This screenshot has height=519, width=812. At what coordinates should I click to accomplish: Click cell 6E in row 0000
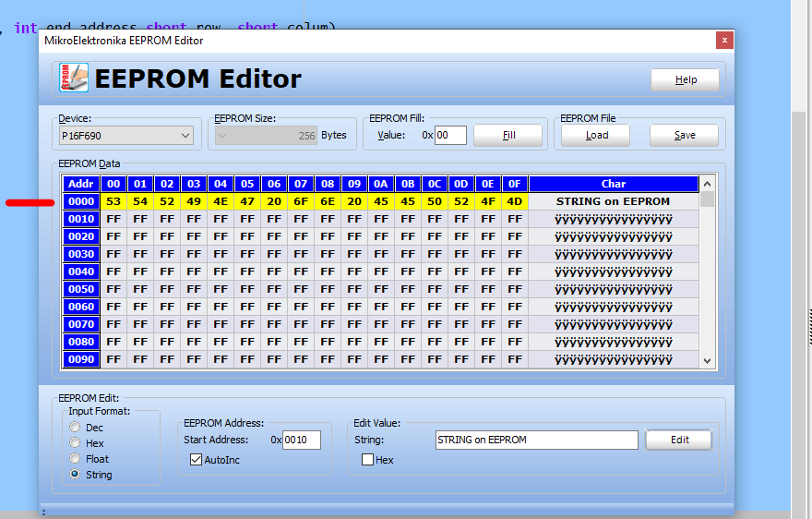[x=328, y=201]
